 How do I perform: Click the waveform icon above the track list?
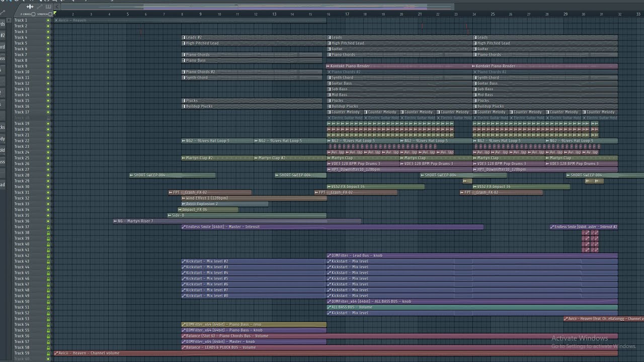pos(30,7)
